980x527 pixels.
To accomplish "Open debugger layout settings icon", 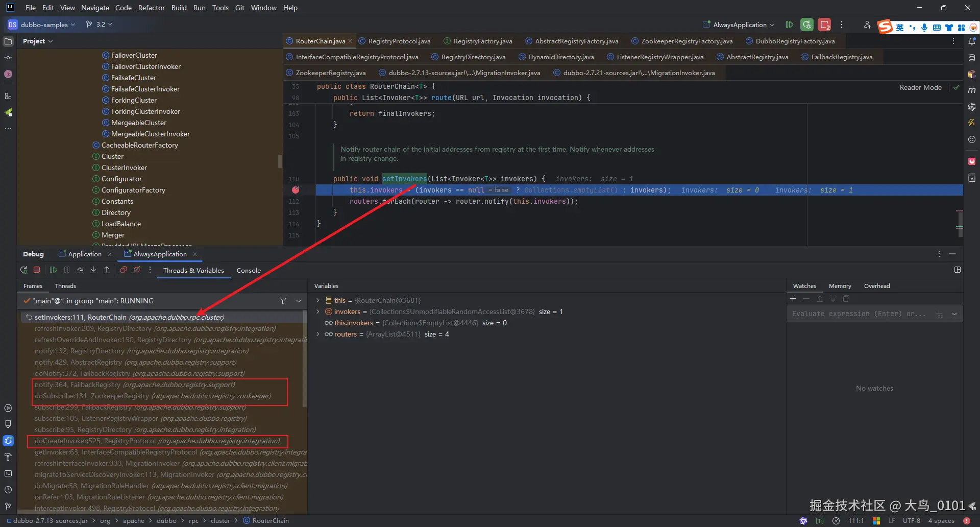I will click(x=958, y=270).
